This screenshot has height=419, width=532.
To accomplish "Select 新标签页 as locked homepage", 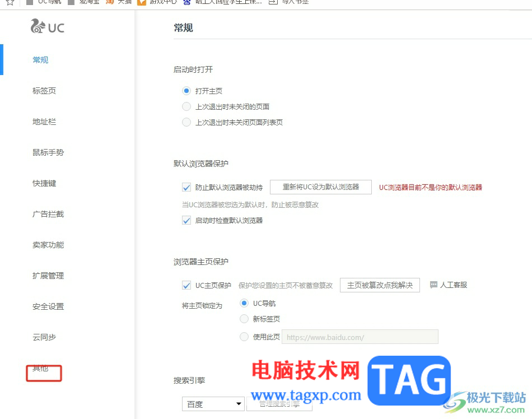I will 244,319.
